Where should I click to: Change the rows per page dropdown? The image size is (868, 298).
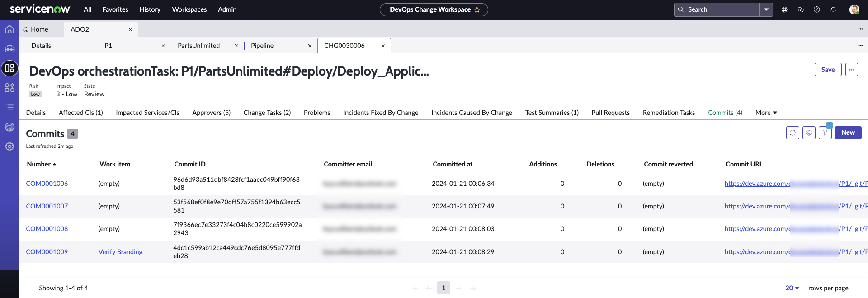(792, 288)
